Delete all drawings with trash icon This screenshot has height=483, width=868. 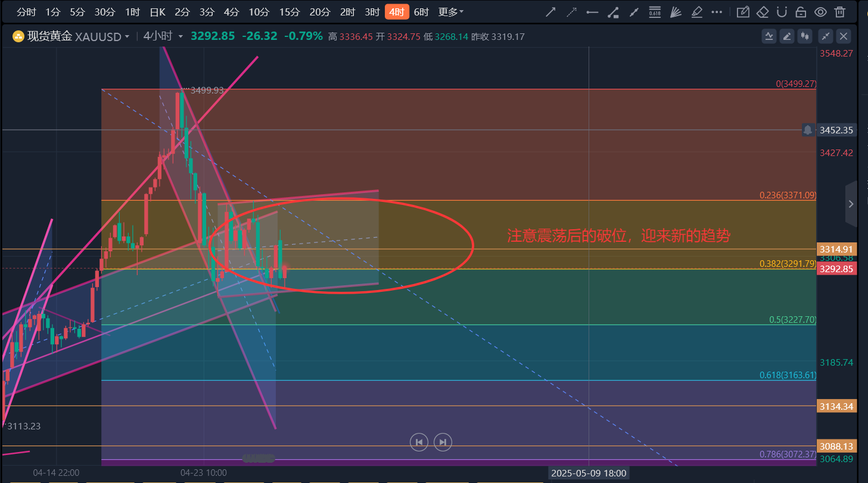[x=839, y=12]
